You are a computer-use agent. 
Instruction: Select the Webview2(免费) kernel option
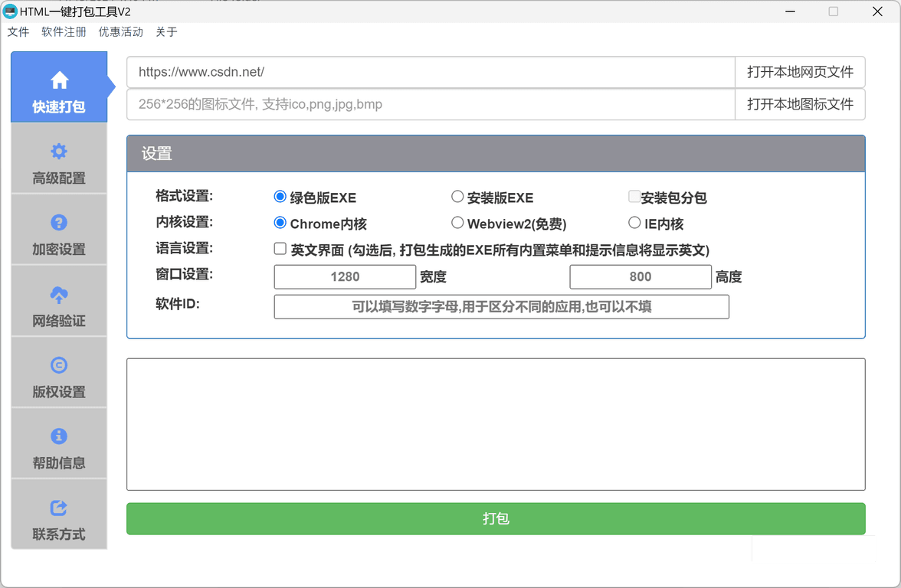[457, 223]
